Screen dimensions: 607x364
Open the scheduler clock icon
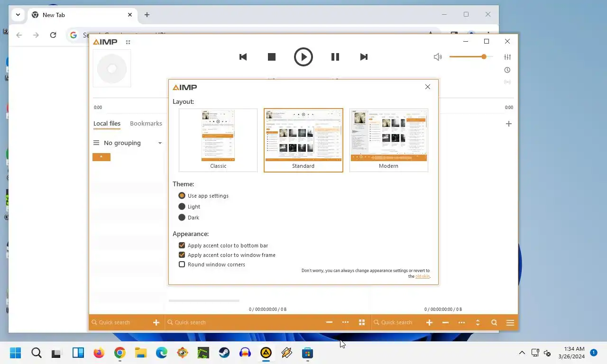pos(507,70)
